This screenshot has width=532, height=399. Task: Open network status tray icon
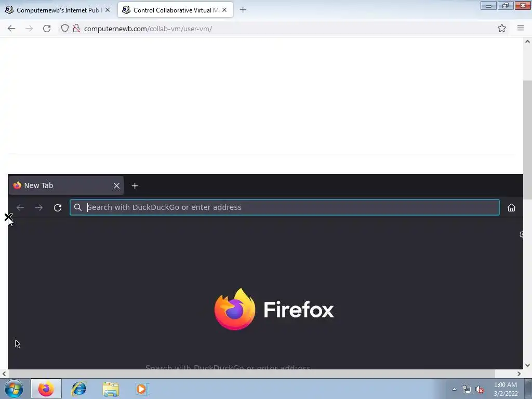[x=467, y=390]
